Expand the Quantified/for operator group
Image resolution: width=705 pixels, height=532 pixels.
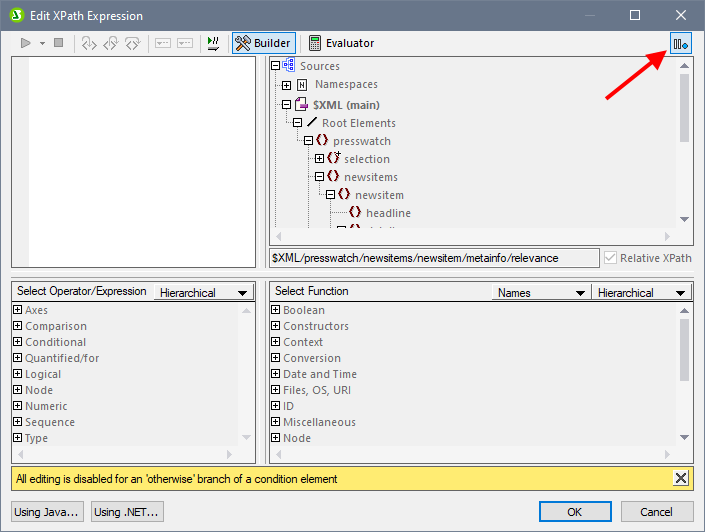(x=18, y=358)
